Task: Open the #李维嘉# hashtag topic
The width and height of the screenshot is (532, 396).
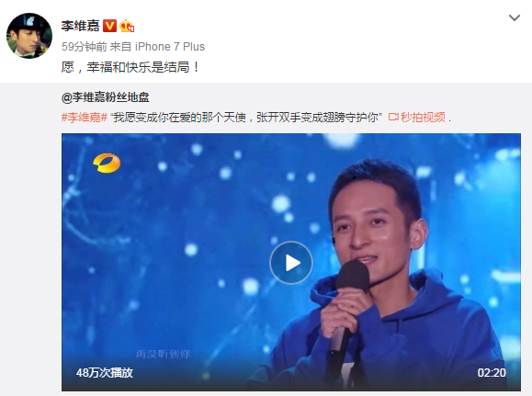Action: (x=85, y=118)
